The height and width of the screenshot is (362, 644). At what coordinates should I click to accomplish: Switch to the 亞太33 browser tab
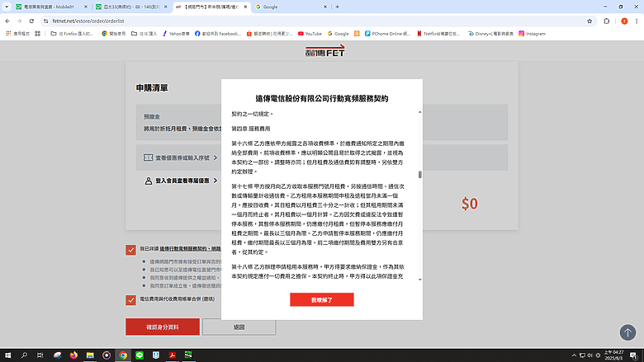click(131, 7)
